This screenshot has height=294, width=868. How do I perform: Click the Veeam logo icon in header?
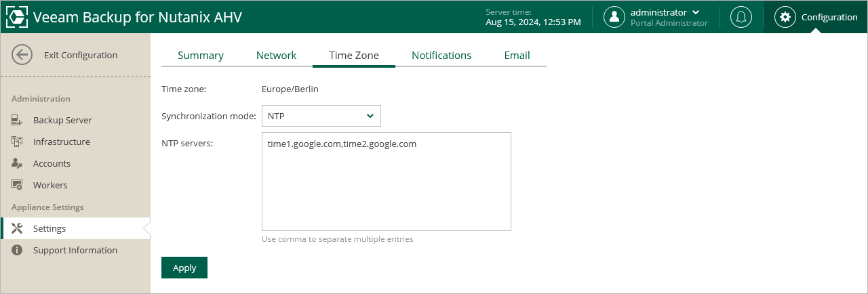tap(16, 17)
